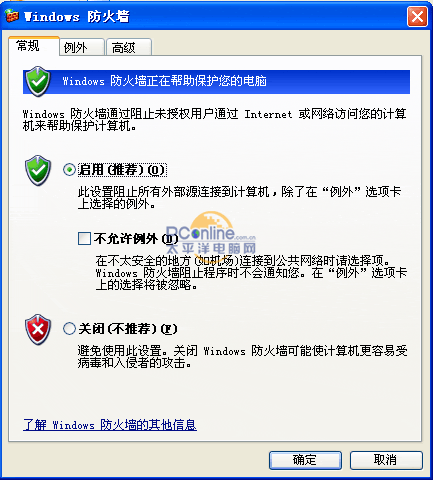The width and height of the screenshot is (434, 480).
Task: Click the PConline watermark logo
Action: point(211,234)
